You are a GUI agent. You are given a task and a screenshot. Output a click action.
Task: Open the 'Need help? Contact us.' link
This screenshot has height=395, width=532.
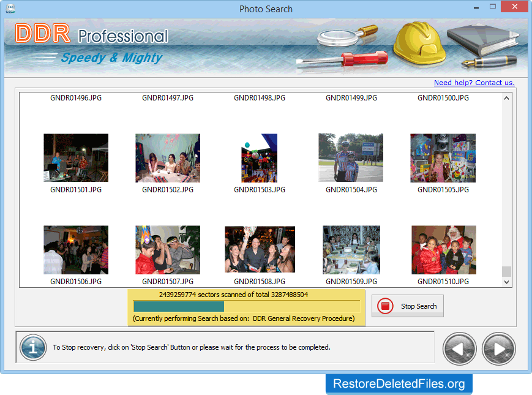(474, 83)
